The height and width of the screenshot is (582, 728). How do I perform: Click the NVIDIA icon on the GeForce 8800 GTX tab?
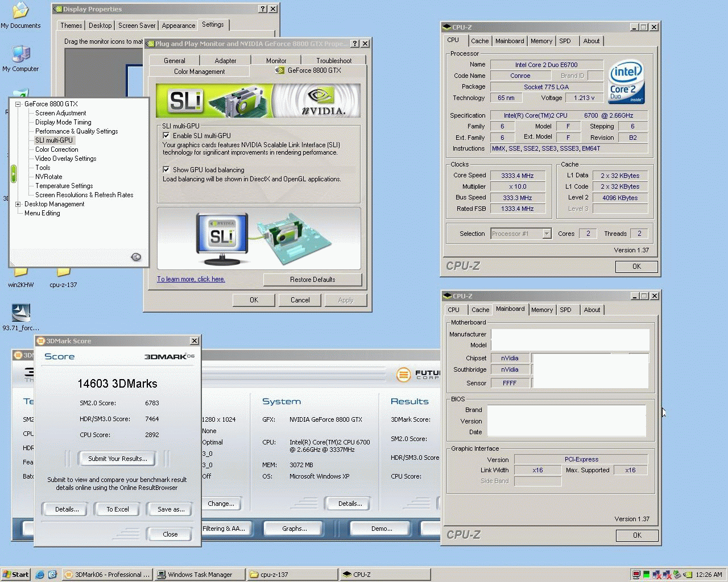(x=280, y=70)
